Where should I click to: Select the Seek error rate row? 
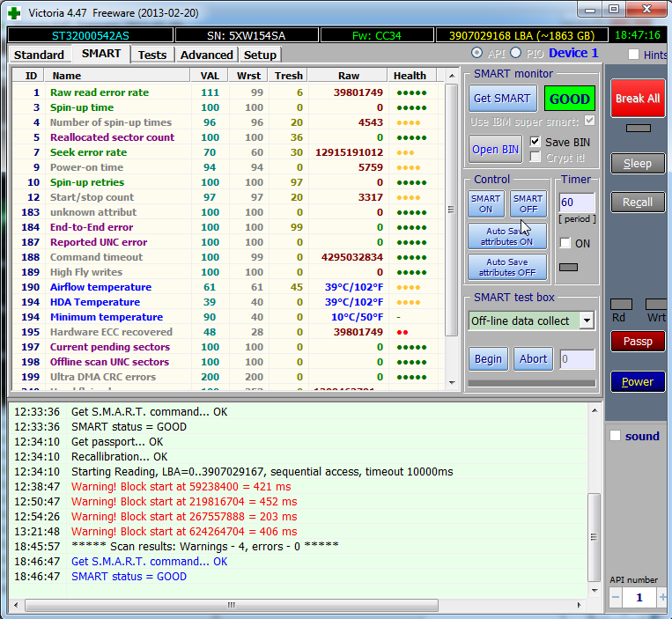[227, 152]
